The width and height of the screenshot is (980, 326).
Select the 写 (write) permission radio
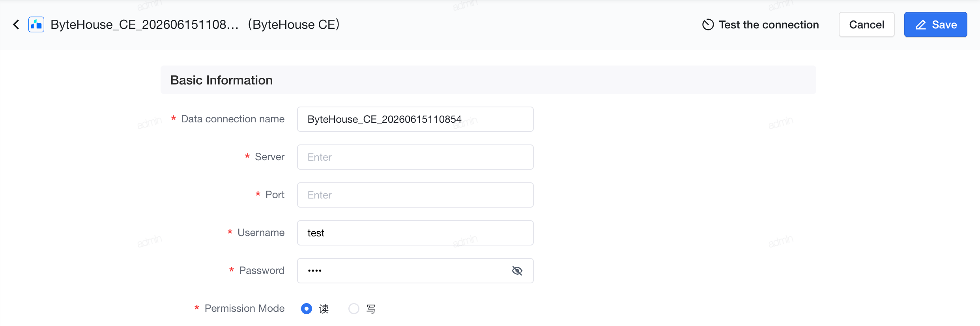point(354,309)
